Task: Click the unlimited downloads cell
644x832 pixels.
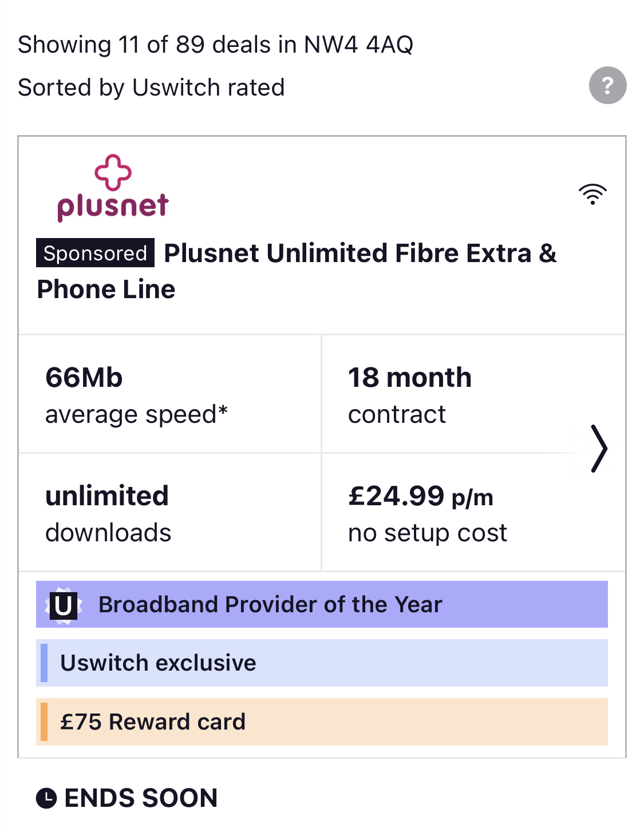Action: click(x=170, y=513)
